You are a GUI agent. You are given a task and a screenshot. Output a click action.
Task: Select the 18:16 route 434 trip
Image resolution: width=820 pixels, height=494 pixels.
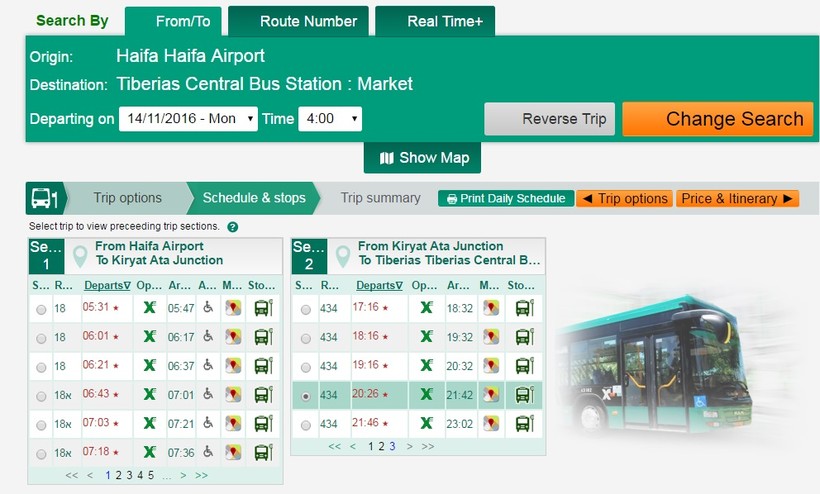[306, 338]
